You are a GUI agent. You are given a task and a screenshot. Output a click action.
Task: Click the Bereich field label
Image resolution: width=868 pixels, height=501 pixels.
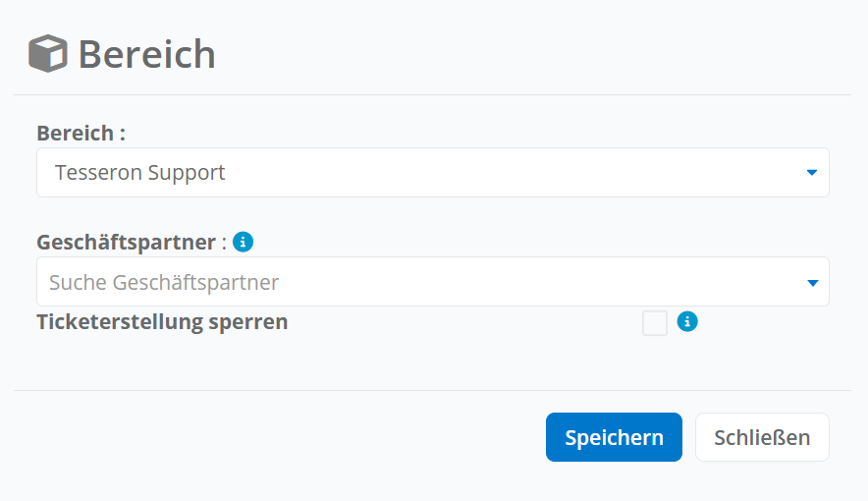click(81, 133)
